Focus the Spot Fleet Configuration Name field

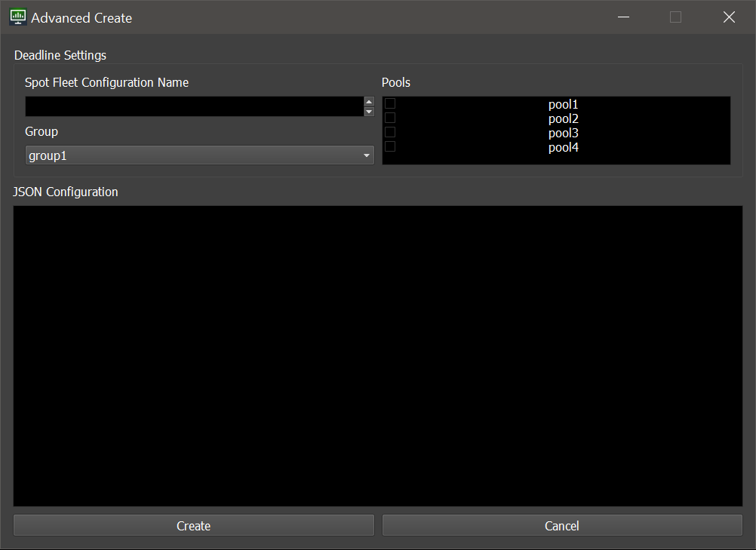[195, 106]
